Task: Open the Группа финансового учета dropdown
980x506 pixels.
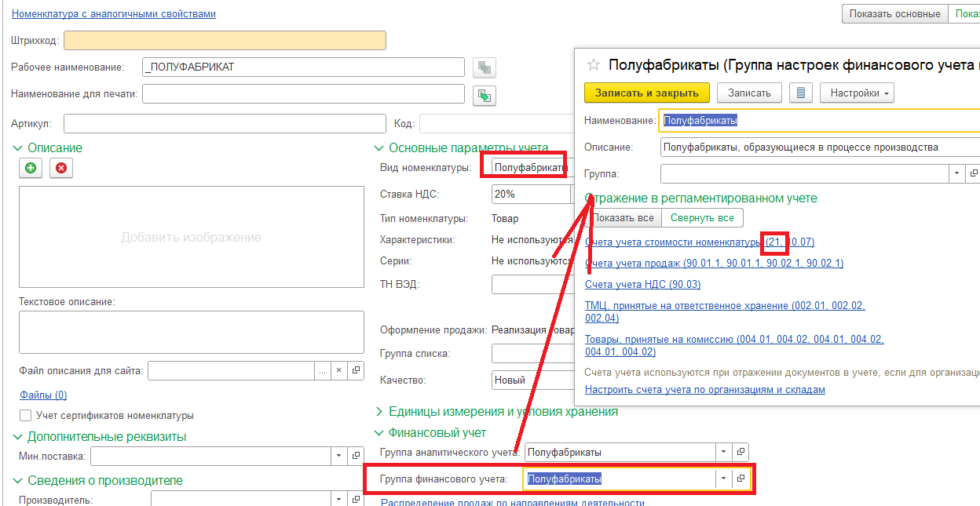Action: pos(722,479)
